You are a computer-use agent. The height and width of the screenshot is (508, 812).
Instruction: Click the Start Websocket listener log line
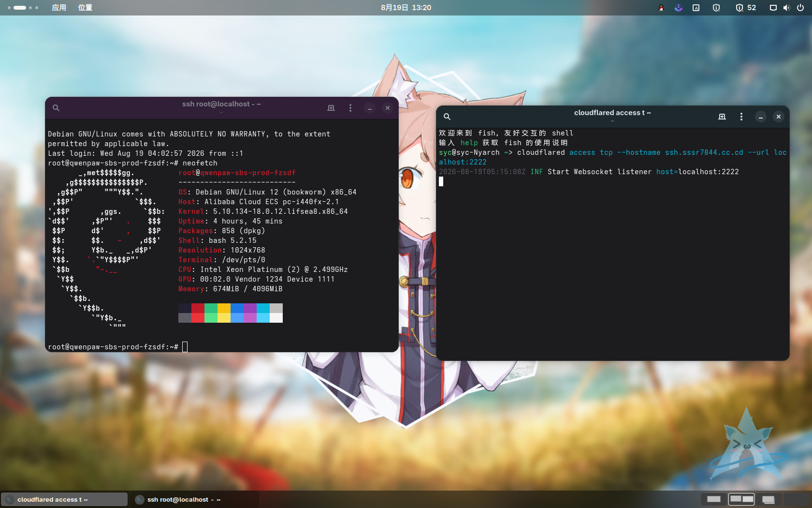click(589, 172)
